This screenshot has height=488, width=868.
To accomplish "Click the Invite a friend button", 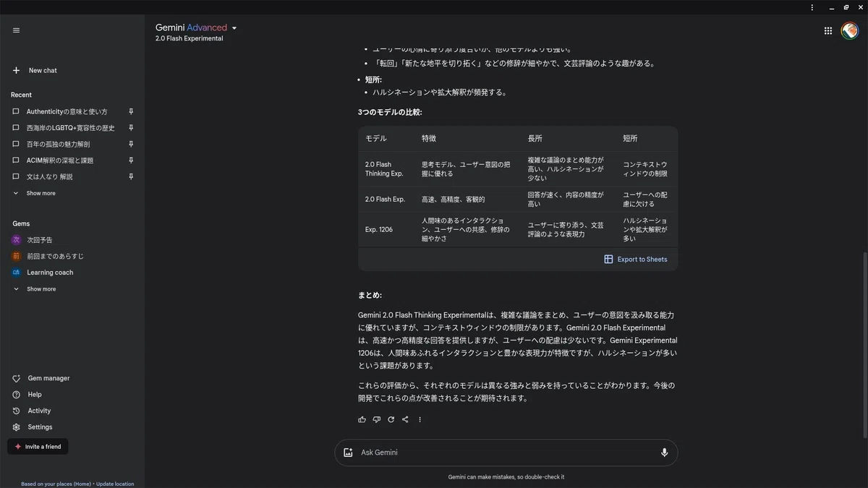I will point(38,447).
